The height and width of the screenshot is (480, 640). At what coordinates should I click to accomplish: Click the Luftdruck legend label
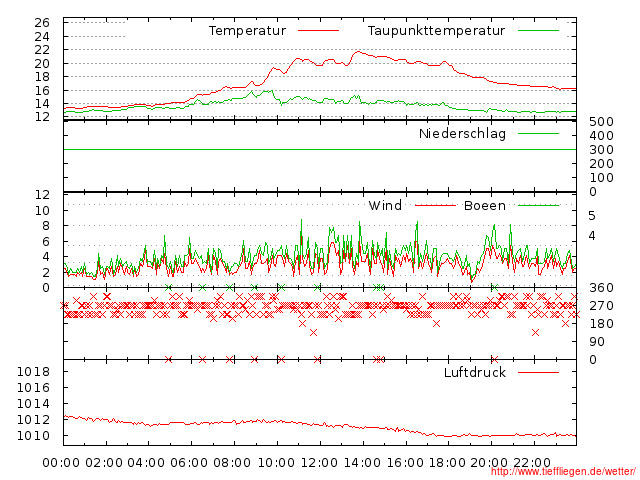[475, 372]
